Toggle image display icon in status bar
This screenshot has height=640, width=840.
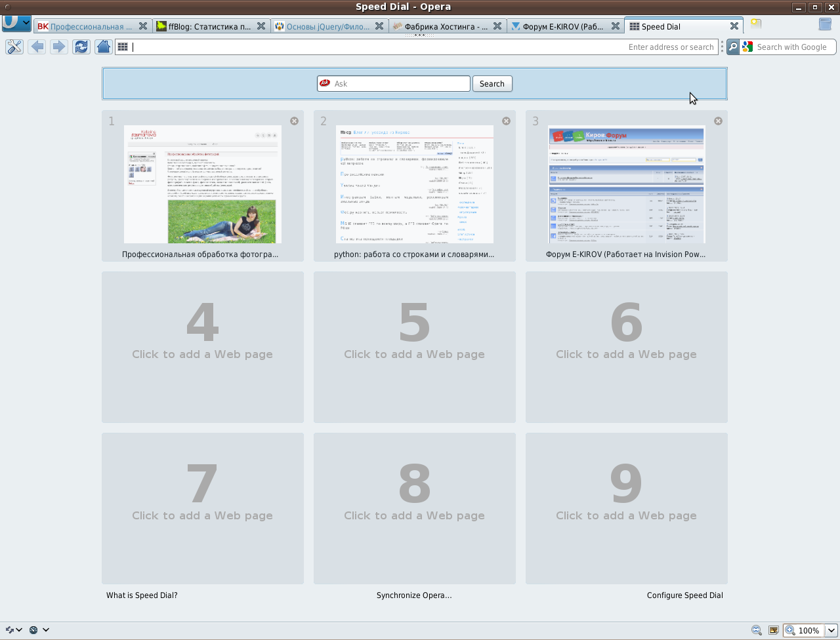(x=774, y=630)
